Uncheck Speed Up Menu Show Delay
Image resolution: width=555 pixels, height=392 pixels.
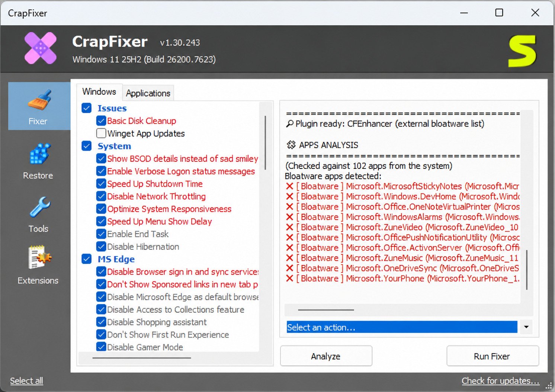[101, 221]
